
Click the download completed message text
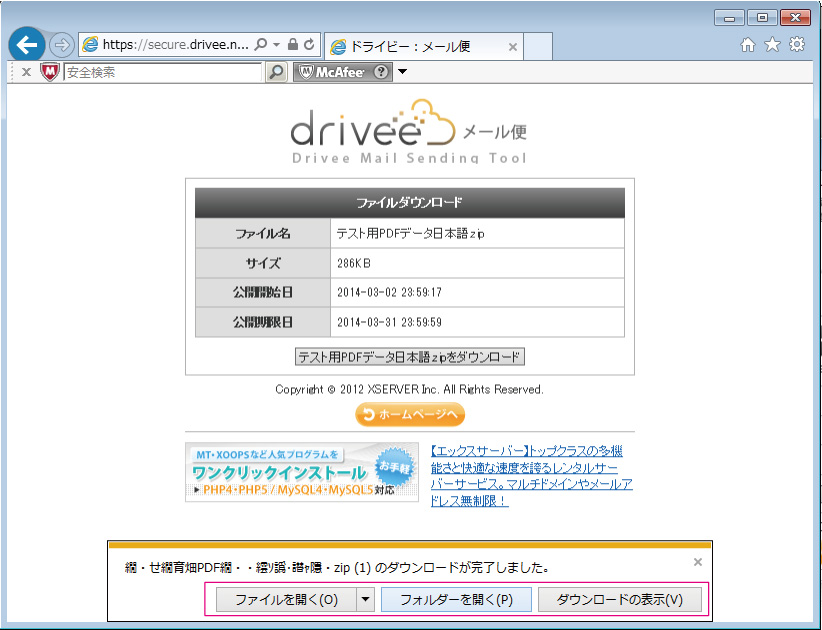pyautogui.click(x=337, y=568)
